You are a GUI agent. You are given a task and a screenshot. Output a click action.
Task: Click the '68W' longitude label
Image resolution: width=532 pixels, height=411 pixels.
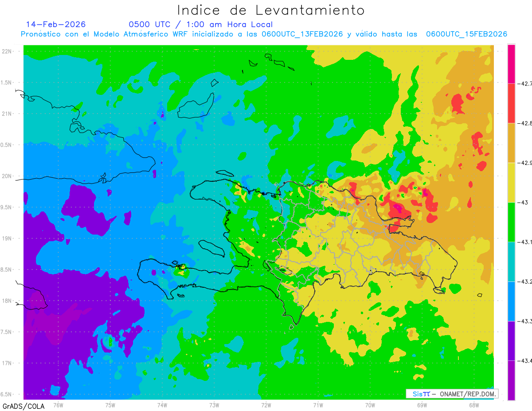coord(474,405)
